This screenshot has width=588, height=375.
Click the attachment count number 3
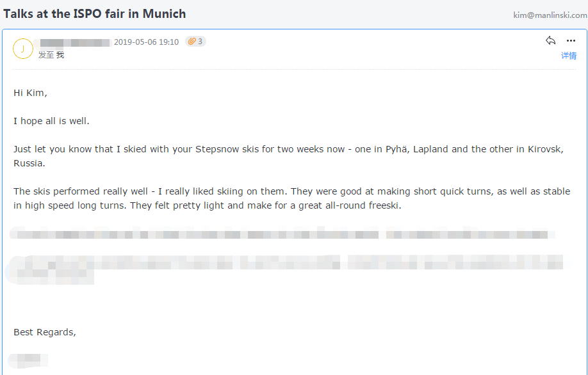point(200,42)
